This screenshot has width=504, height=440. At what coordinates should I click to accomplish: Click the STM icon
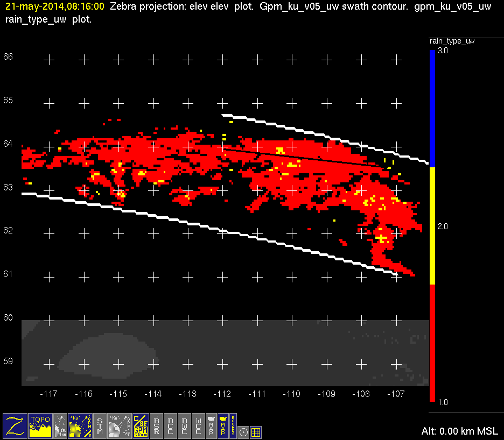pyautogui.click(x=101, y=425)
